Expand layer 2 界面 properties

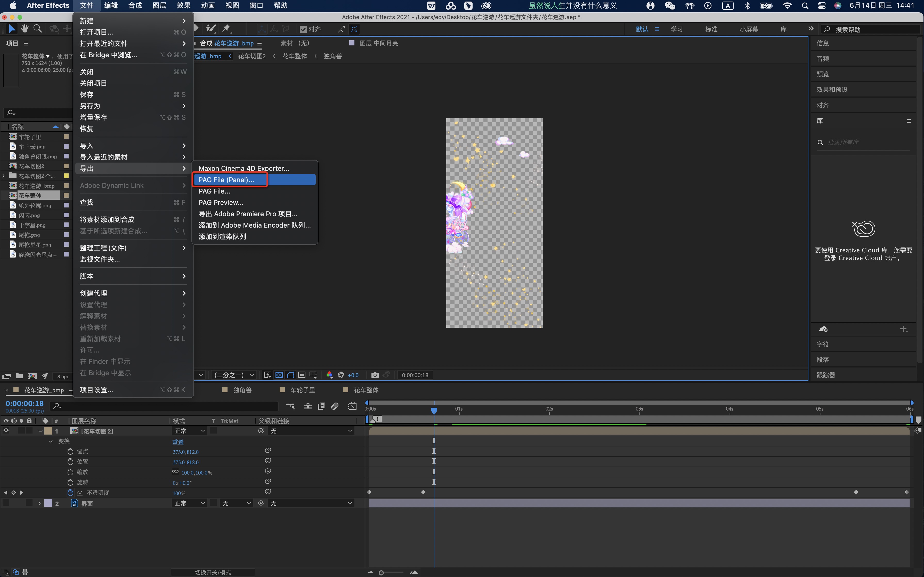pyautogui.click(x=39, y=503)
